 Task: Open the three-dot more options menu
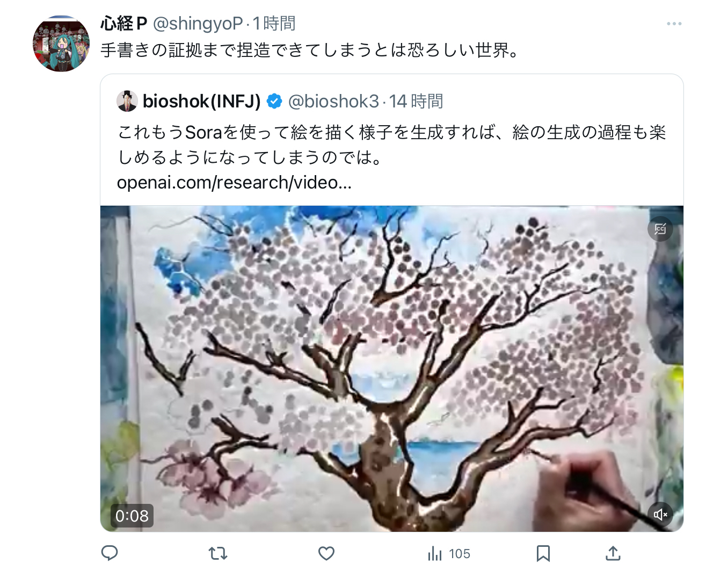pos(674,24)
